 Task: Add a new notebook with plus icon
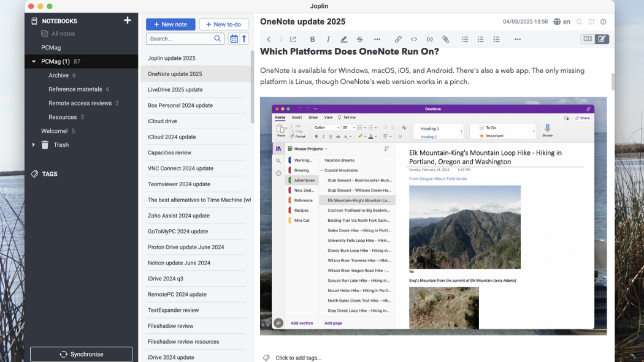pyautogui.click(x=128, y=20)
